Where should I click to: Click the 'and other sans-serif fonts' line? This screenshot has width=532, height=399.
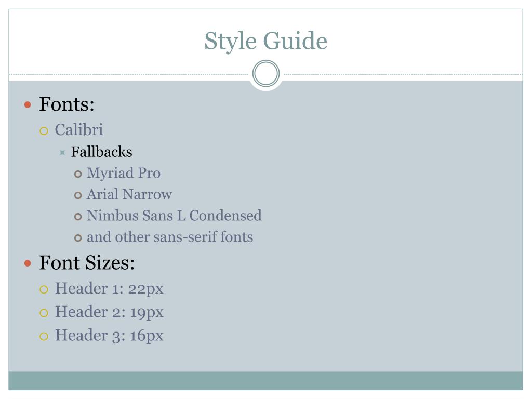point(170,237)
